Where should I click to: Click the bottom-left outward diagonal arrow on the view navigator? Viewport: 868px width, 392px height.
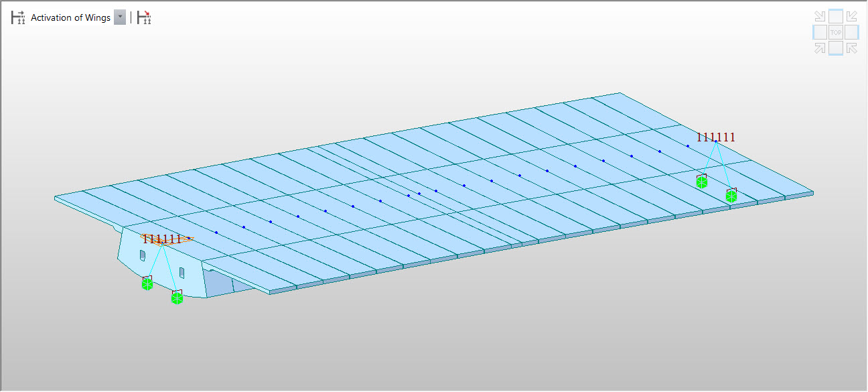tap(819, 48)
